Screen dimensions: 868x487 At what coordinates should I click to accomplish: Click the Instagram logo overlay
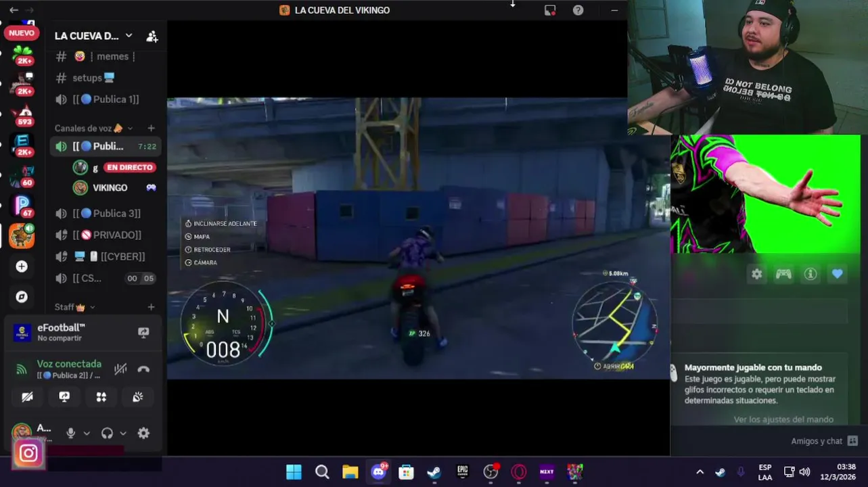pos(28,453)
